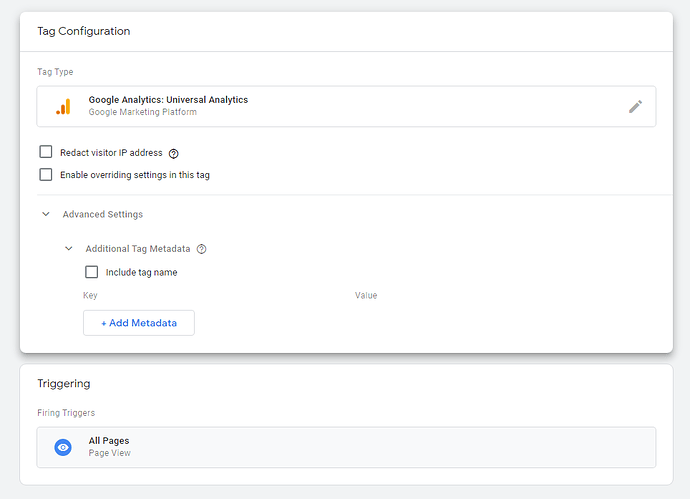Image resolution: width=690 pixels, height=499 pixels.
Task: Click the Tag Configuration heading
Action: [84, 31]
